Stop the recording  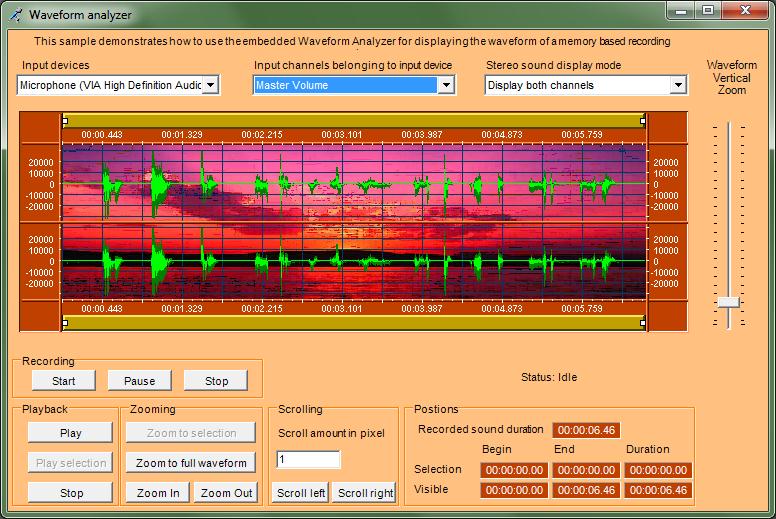point(216,381)
